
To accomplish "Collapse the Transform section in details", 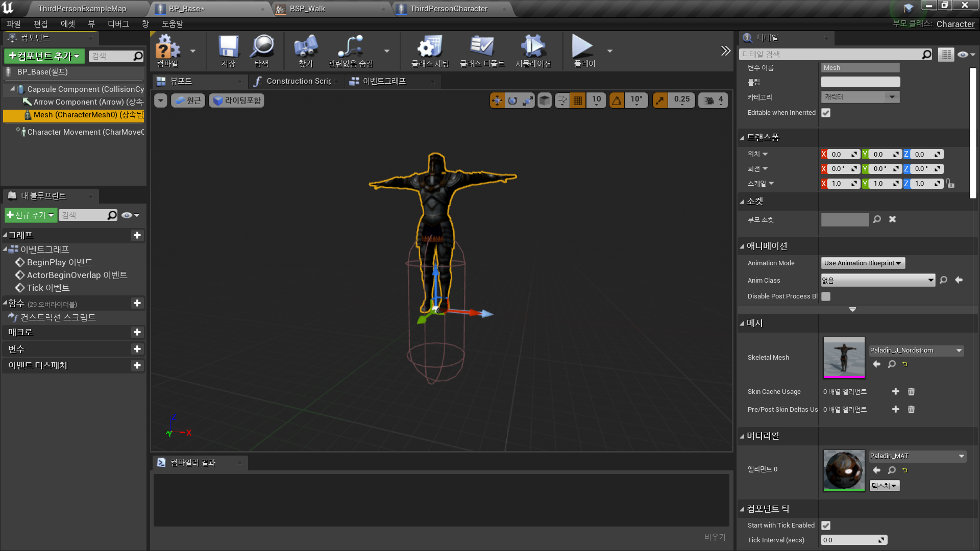I will click(x=742, y=138).
